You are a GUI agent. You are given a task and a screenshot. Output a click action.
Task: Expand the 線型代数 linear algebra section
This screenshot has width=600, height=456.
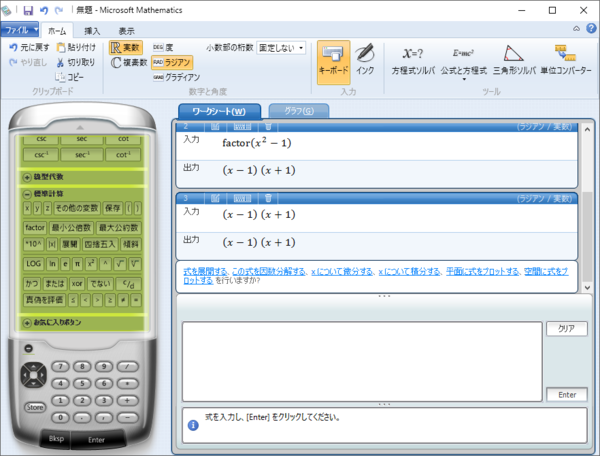click(27, 177)
